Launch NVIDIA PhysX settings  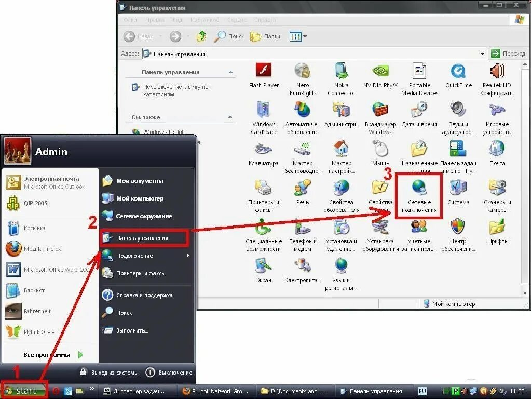380,73
